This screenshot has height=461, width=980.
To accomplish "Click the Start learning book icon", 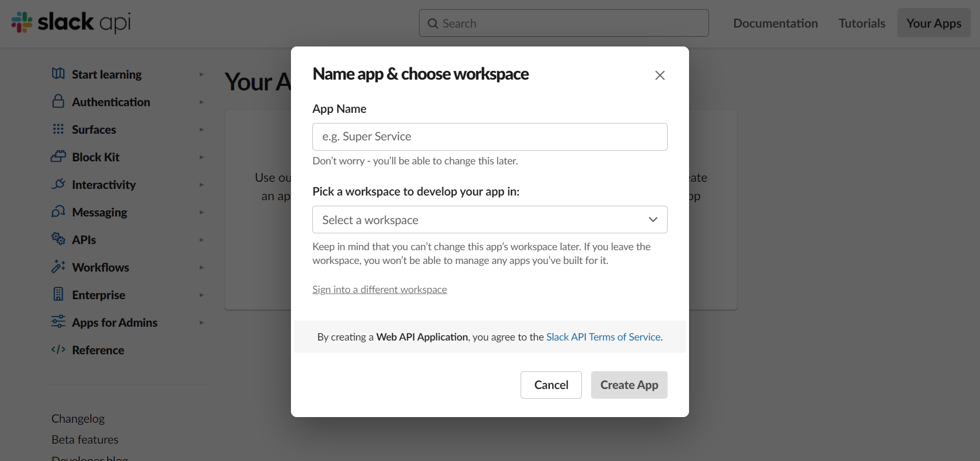I will point(58,74).
